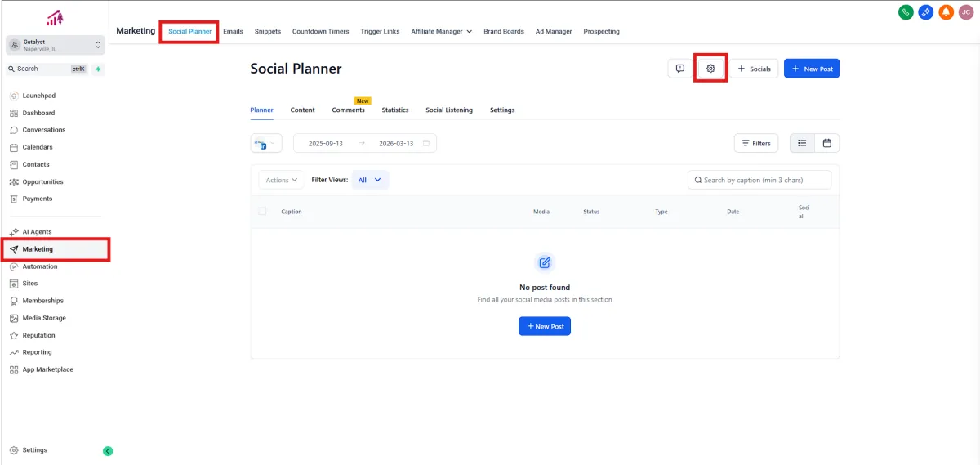The height and width of the screenshot is (465, 980).
Task: Open the JC user avatar menu
Action: [966, 12]
